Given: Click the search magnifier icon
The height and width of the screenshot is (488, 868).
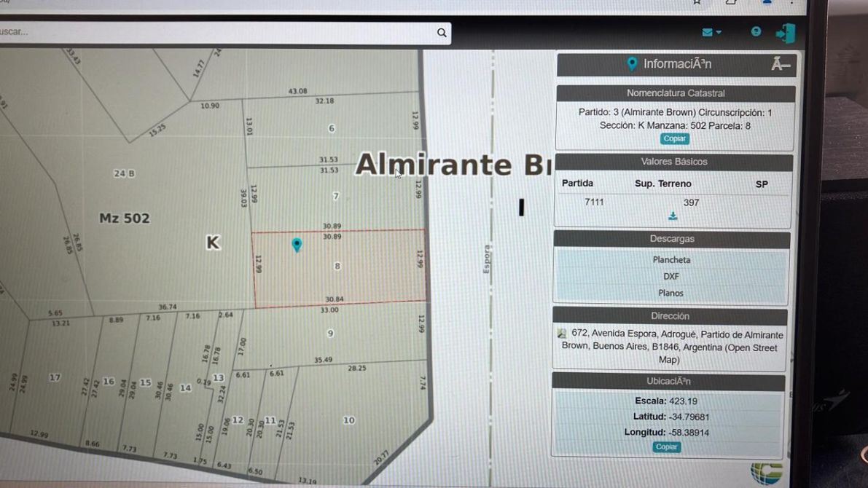Looking at the screenshot, I should (x=441, y=33).
